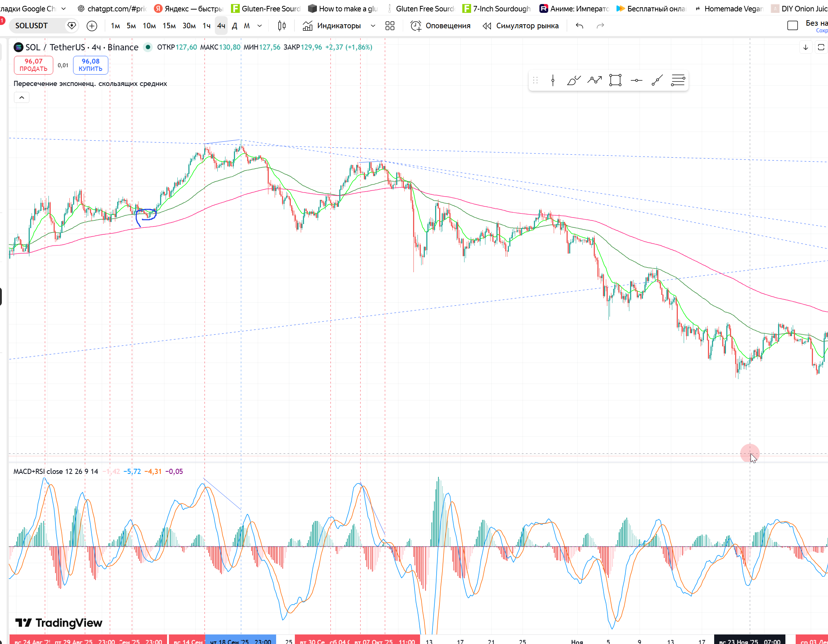The image size is (828, 644).
Task: Click the red Продать sell button
Action: click(33, 65)
